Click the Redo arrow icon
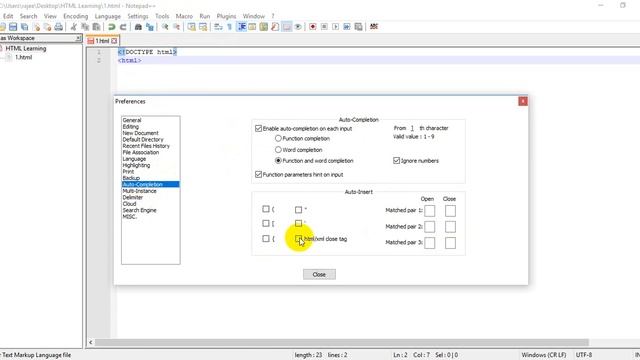The width and height of the screenshot is (640, 360). point(123,27)
